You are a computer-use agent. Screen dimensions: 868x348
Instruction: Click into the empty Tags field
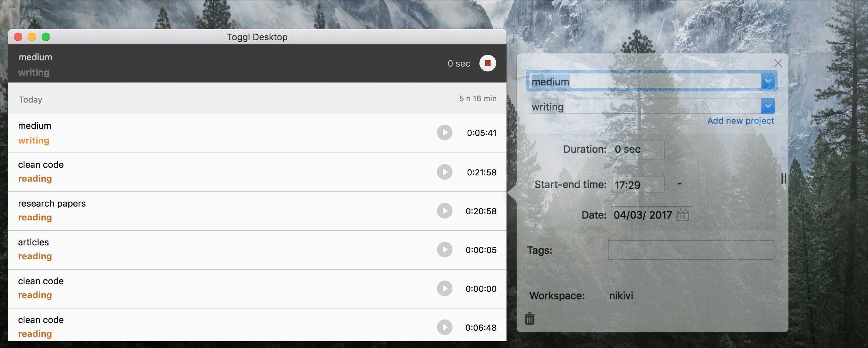[x=691, y=250]
